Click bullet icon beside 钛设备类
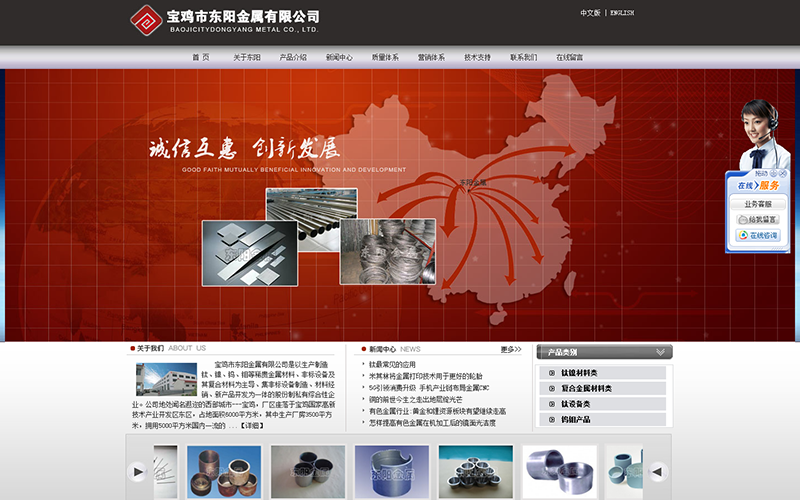 (552, 404)
